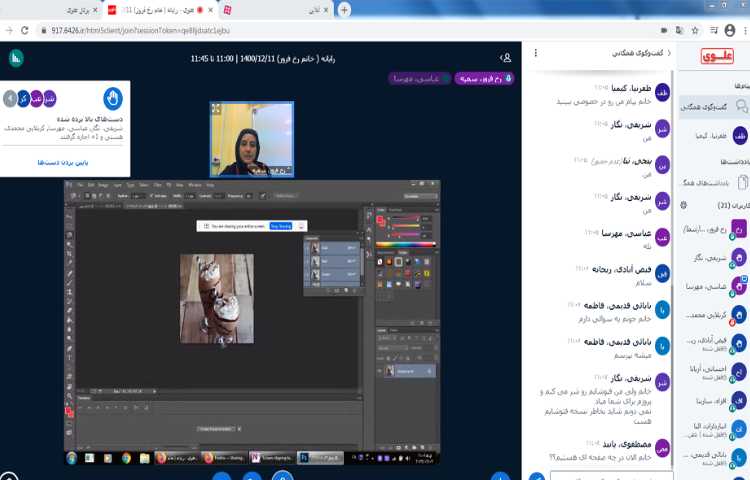Click the Photoshop taskbar button in shared screen
Screen dimensions: 750x480
tap(320, 458)
